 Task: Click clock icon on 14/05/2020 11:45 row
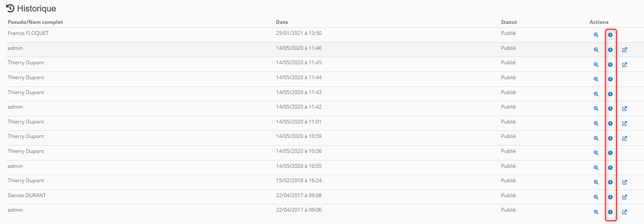point(610,65)
